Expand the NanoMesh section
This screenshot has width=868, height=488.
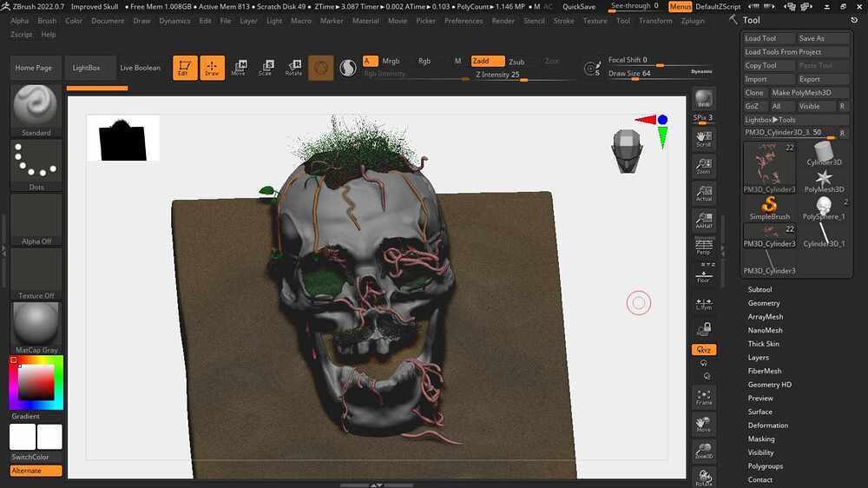click(x=765, y=330)
